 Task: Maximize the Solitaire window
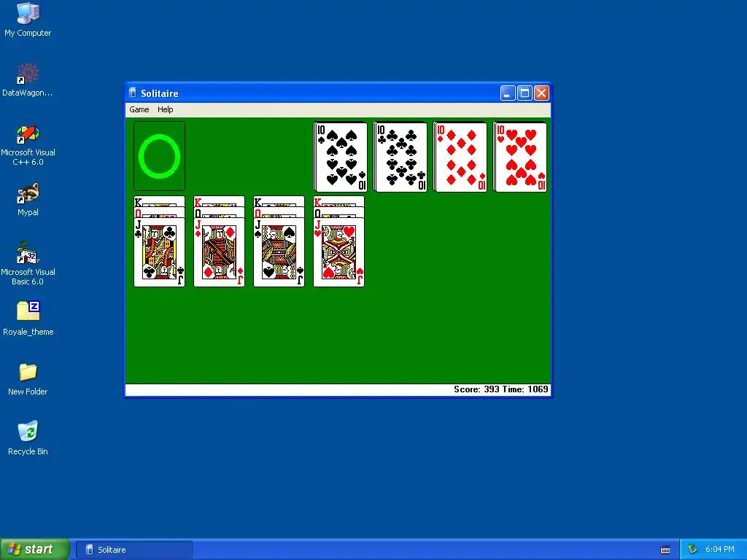coord(525,93)
